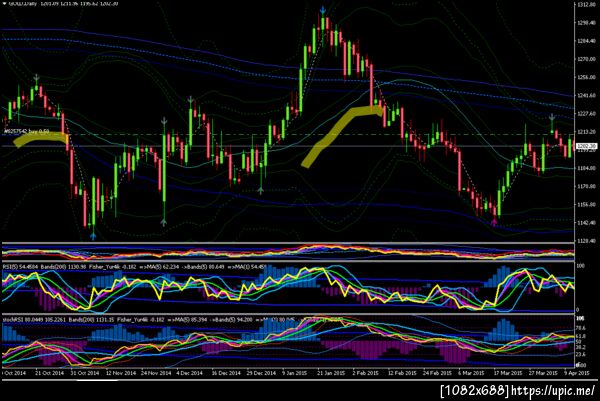This screenshot has width=600, height=401.
Task: Click the white horizontal scrollbar thumb below the dates
Action: [x=98, y=380]
